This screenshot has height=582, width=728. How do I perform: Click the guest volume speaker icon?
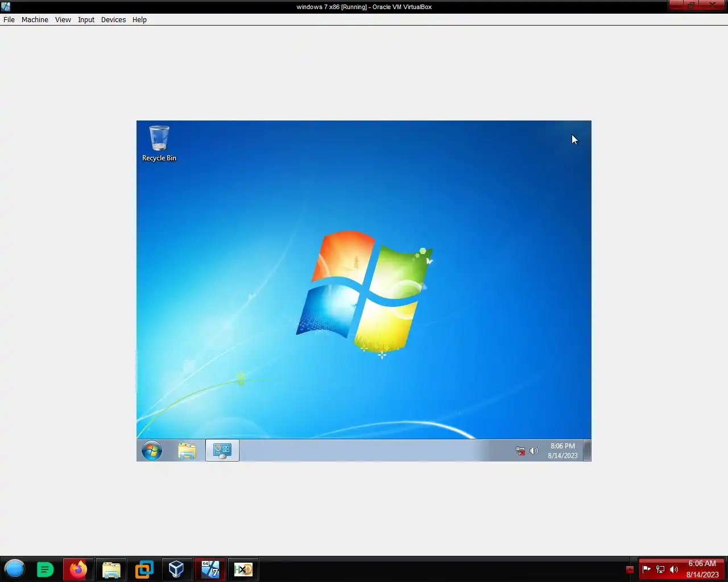click(533, 451)
